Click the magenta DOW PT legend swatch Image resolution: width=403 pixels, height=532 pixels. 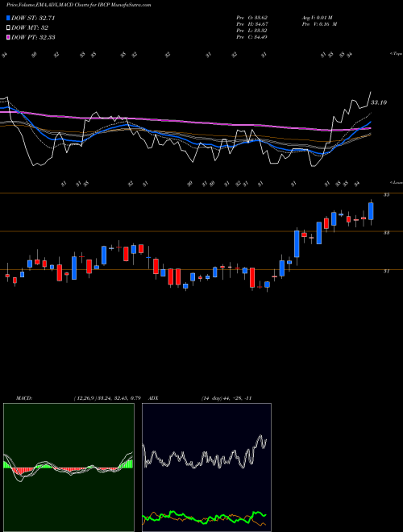click(x=9, y=37)
